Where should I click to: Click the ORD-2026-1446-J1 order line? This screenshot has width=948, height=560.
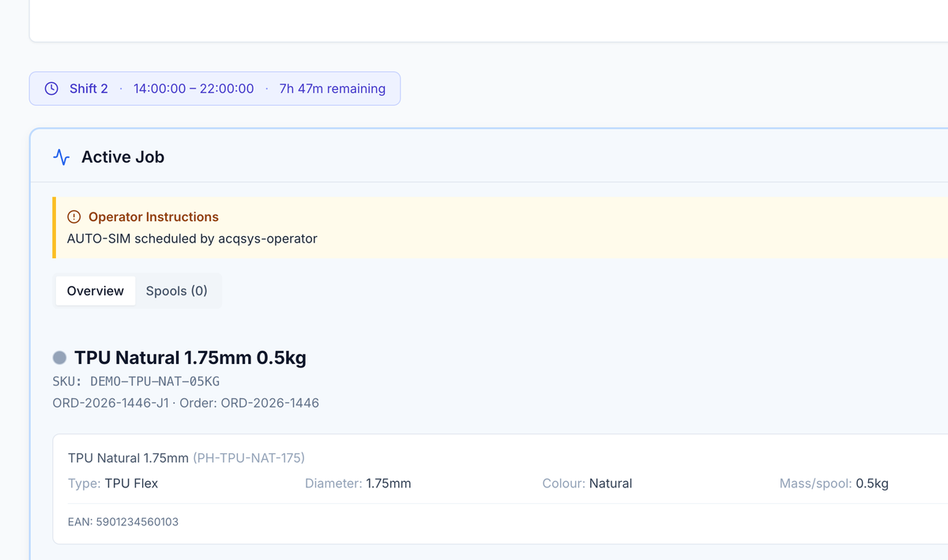(x=186, y=403)
